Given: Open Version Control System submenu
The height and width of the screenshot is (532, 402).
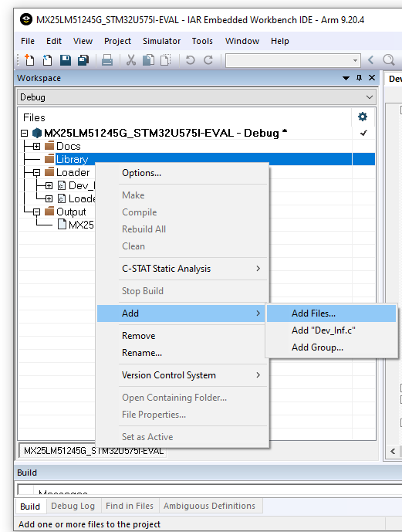Looking at the screenshot, I should (x=182, y=375).
